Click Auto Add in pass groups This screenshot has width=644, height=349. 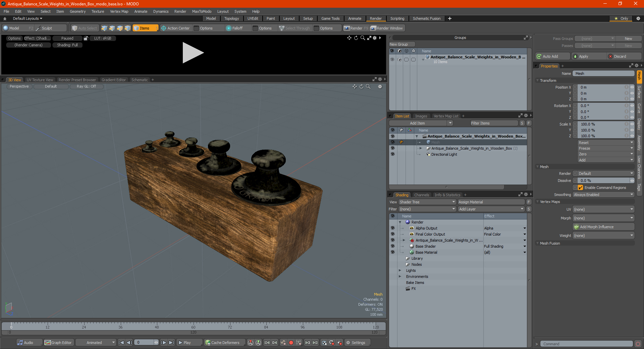553,56
